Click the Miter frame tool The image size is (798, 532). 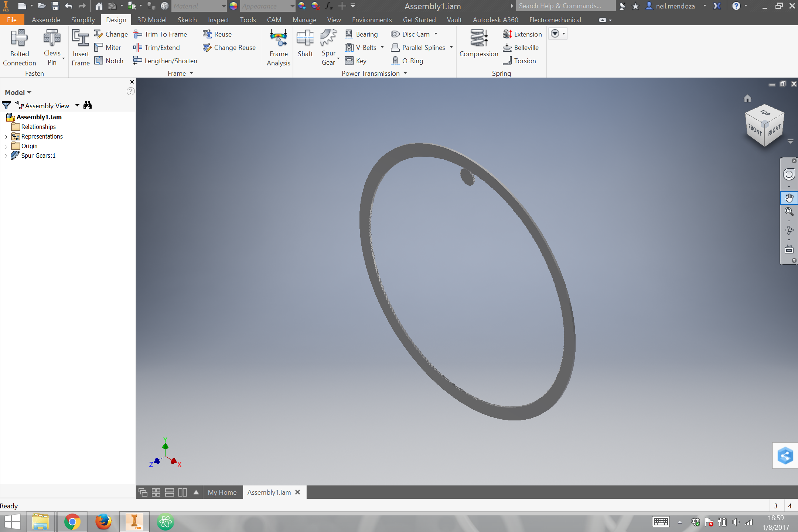[x=108, y=47]
